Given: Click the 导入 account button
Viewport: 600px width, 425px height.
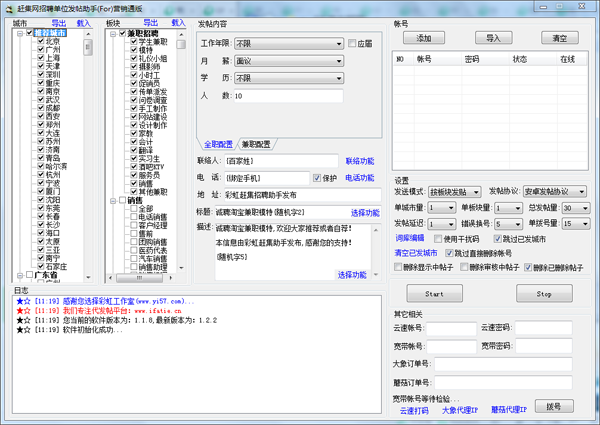Looking at the screenshot, I should point(494,38).
